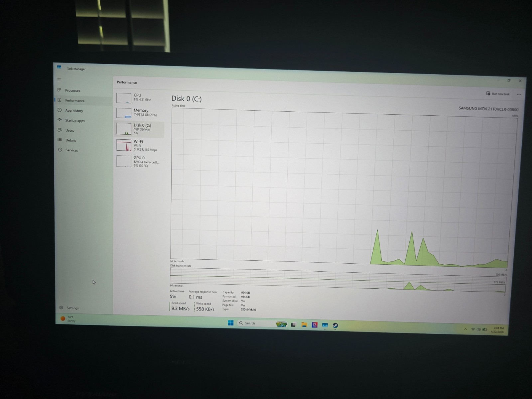Collapse the hamburger navigation menu
This screenshot has height=399, width=532.
(x=60, y=80)
